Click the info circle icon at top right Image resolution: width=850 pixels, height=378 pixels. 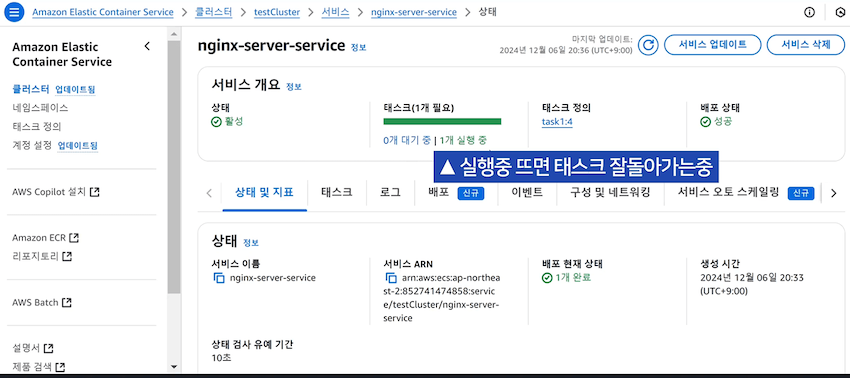(809, 12)
